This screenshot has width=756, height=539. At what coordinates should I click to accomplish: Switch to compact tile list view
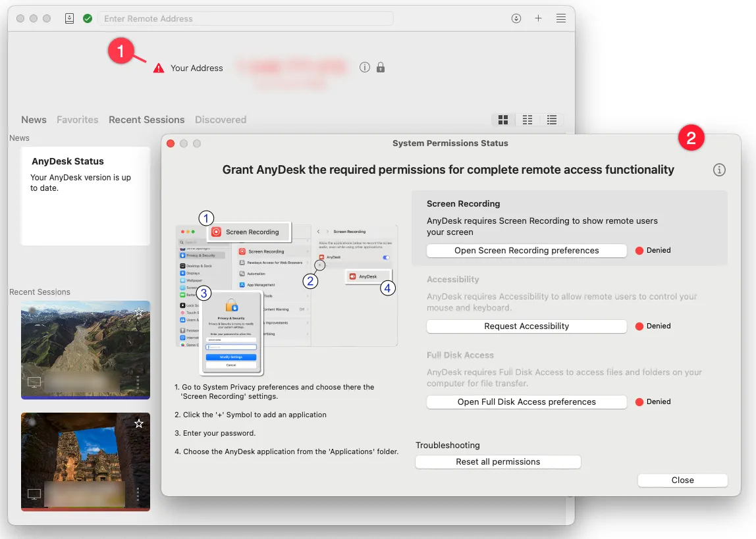tap(527, 120)
